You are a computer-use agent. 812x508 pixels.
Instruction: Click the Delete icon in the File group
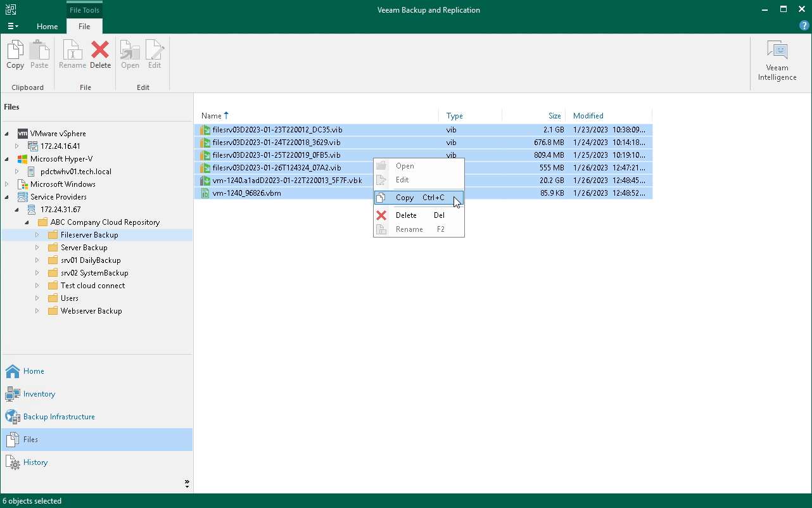point(100,54)
